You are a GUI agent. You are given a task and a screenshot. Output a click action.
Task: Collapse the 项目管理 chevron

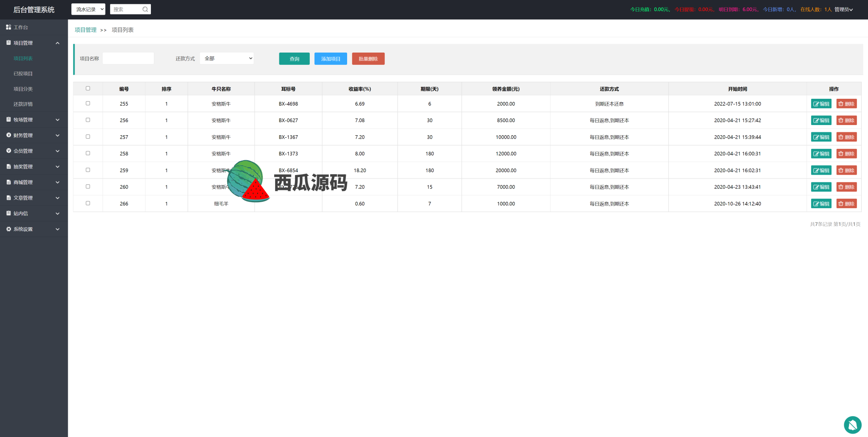[x=58, y=43]
